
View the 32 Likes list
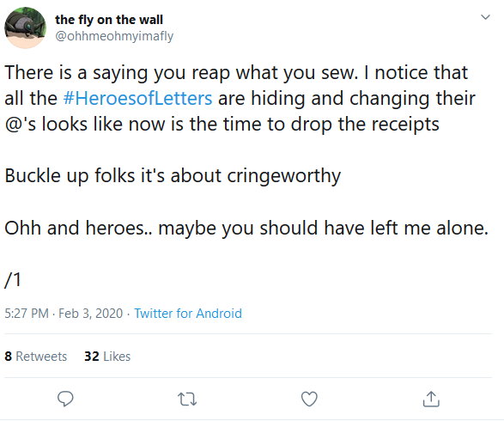(x=107, y=357)
